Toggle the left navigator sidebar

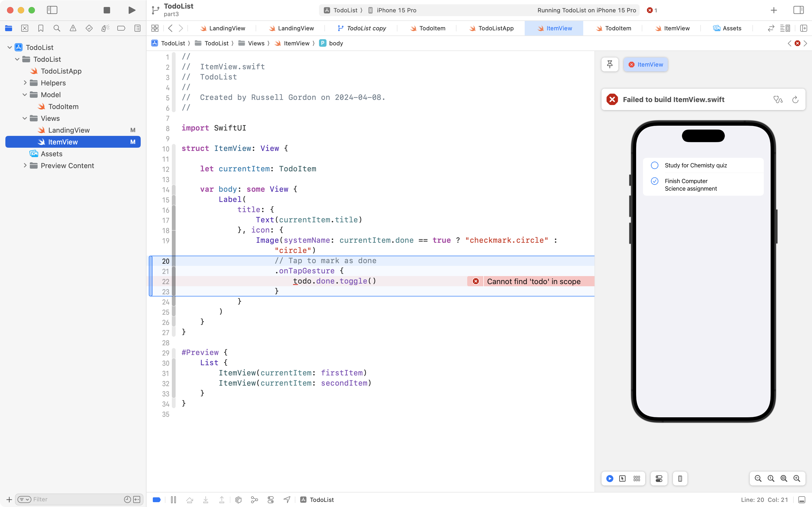point(52,10)
